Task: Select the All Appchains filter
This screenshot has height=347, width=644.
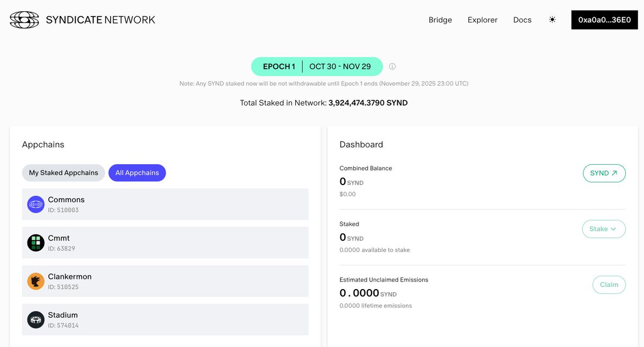Action: [x=137, y=173]
